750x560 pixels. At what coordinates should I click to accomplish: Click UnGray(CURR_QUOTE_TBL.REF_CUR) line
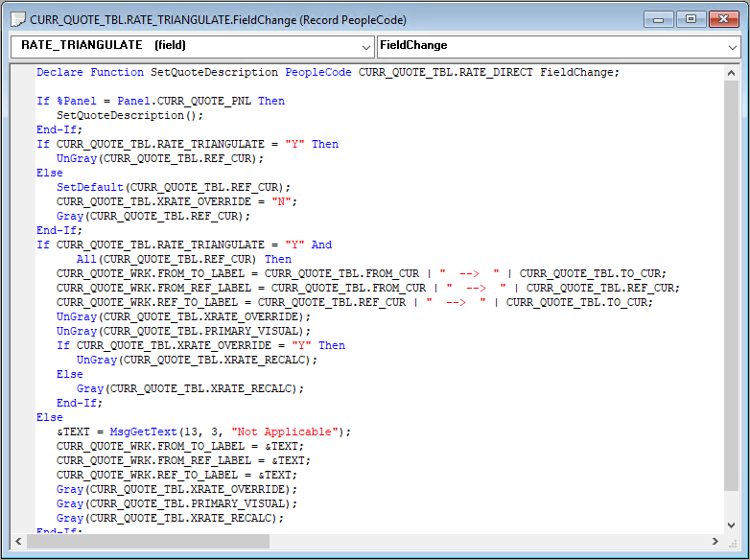click(x=160, y=158)
